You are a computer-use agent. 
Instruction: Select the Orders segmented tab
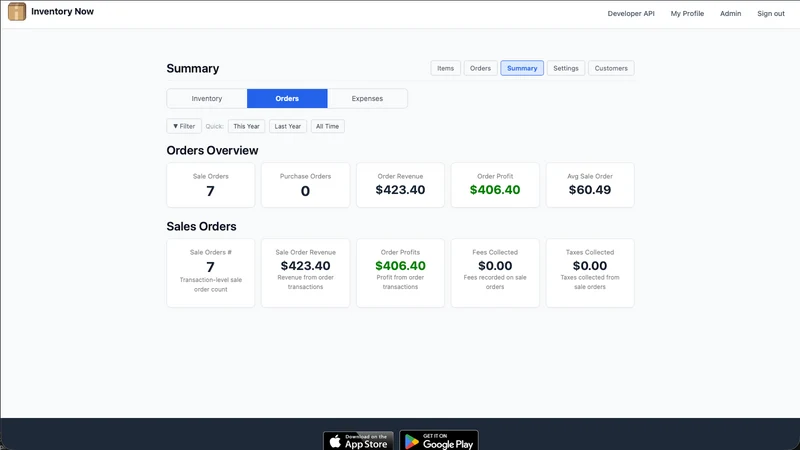click(287, 98)
